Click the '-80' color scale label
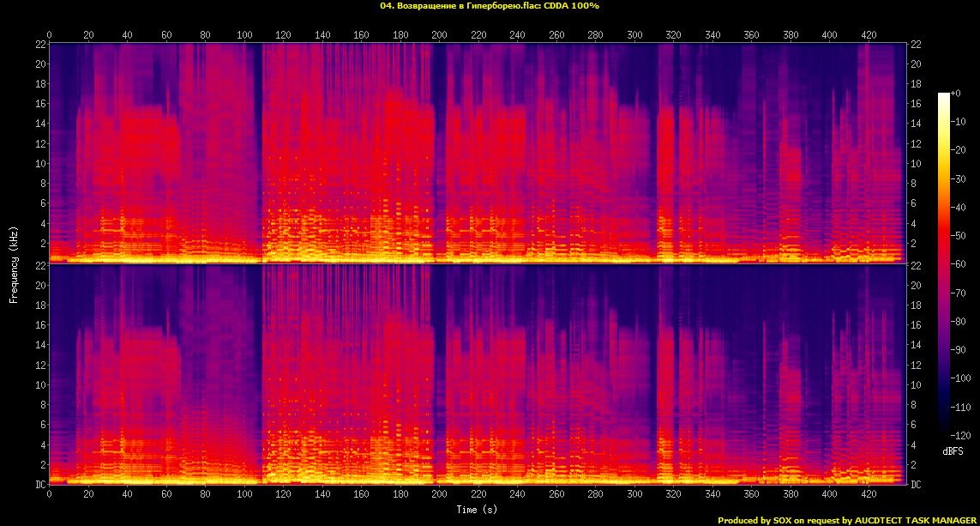Viewport: 980px width, 526px height. [x=958, y=322]
